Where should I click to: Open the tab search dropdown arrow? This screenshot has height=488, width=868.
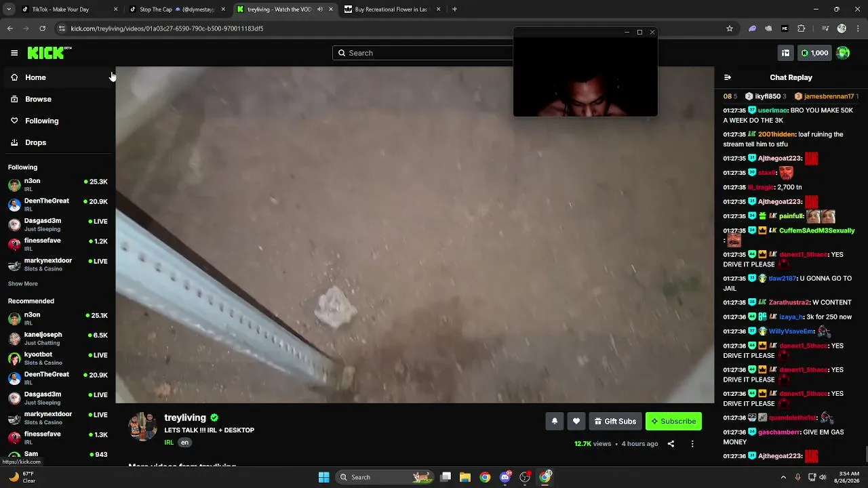coord(9,9)
